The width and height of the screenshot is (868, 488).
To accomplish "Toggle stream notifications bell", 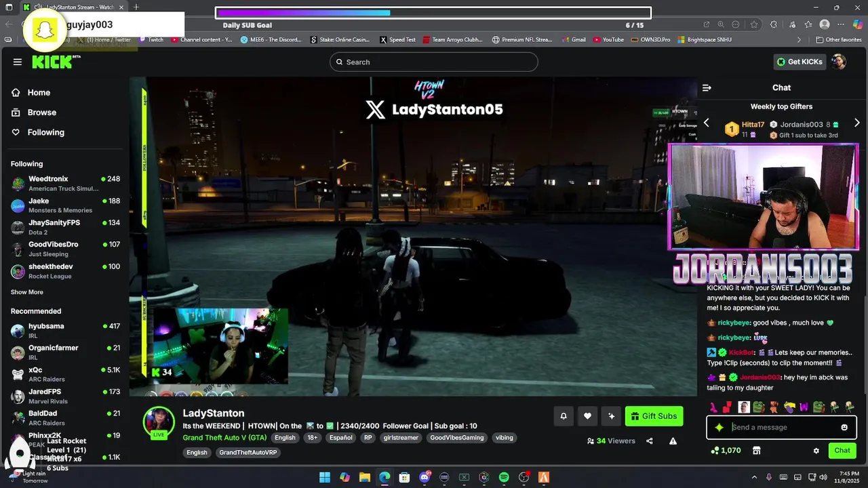I will 563,416.
